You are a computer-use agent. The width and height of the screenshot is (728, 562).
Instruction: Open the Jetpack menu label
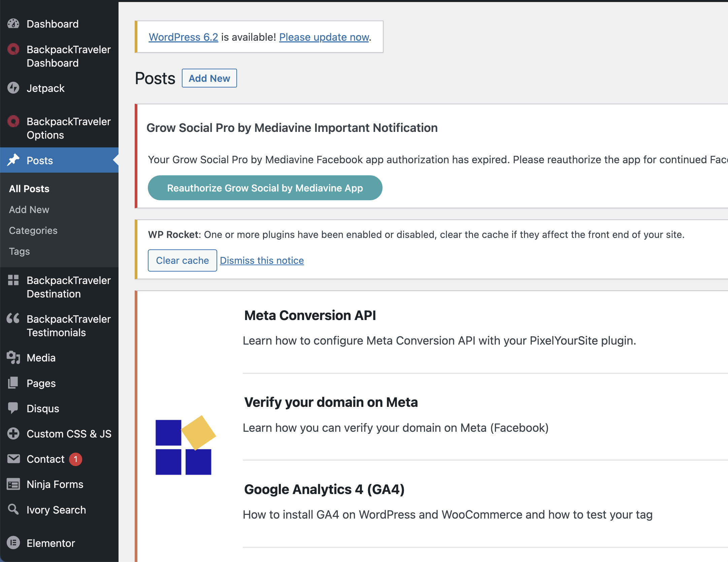tap(45, 88)
